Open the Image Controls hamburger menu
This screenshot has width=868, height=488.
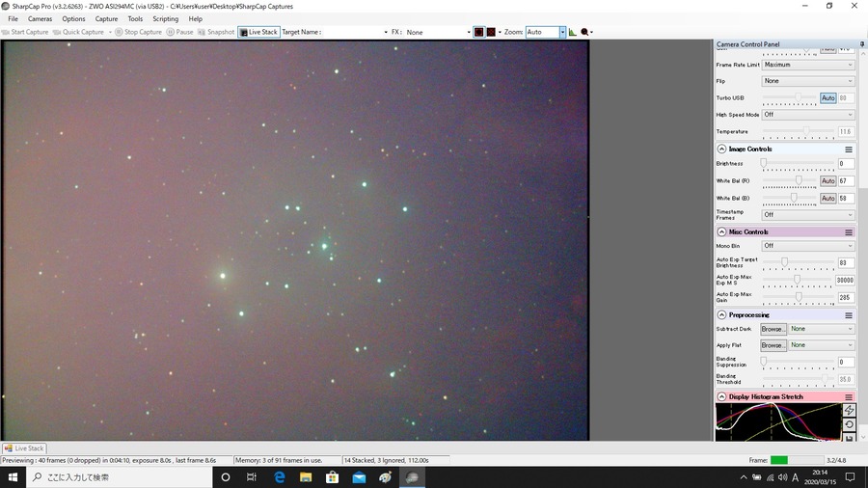(849, 149)
